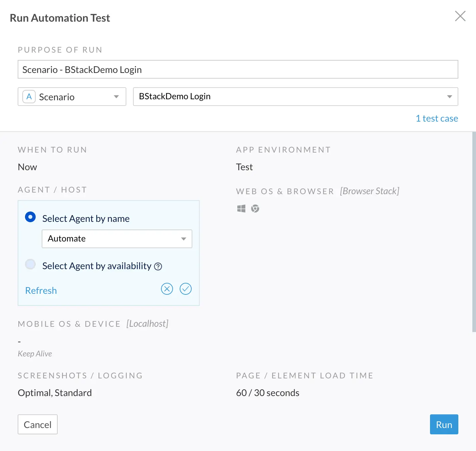The width and height of the screenshot is (476, 451).
Task: Edit the 'Optimal, Standard' screenshots setting
Action: (55, 393)
